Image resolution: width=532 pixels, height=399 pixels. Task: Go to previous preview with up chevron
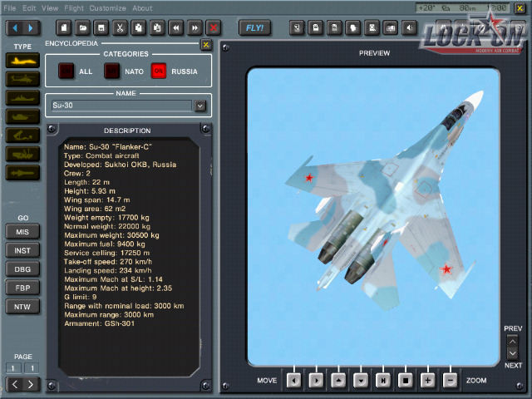(x=513, y=341)
